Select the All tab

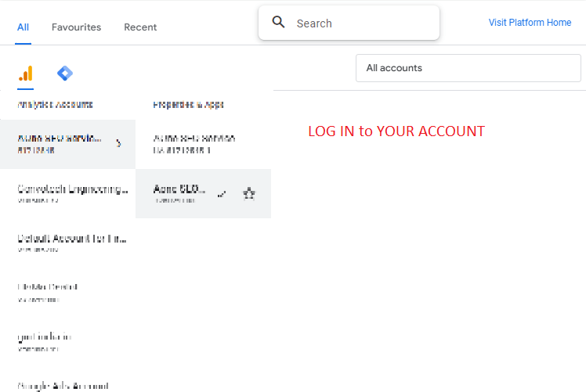pyautogui.click(x=23, y=27)
